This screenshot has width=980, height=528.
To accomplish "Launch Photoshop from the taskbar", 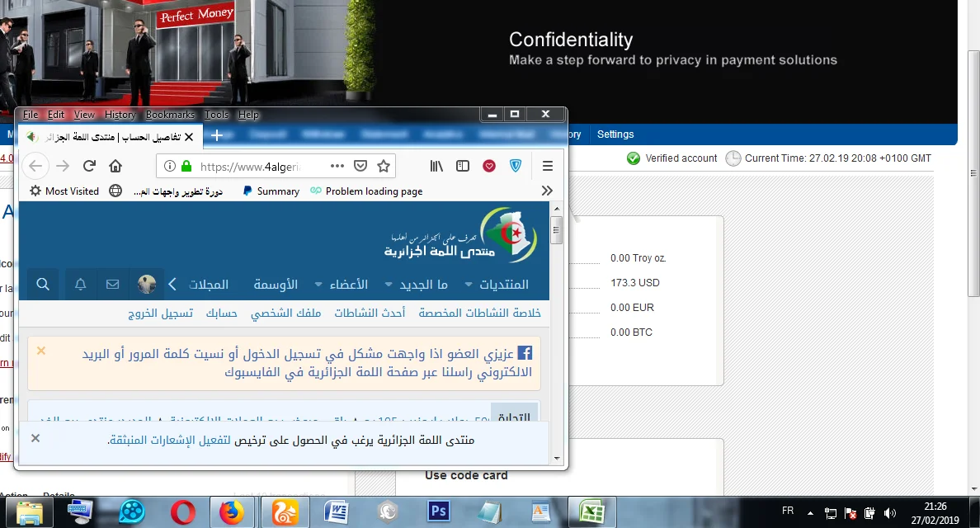I will (x=439, y=512).
